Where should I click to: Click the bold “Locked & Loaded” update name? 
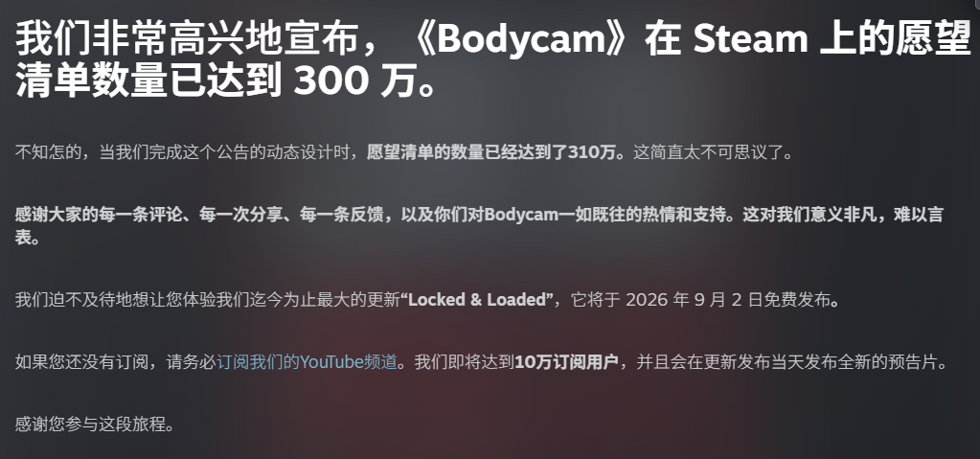click(477, 300)
